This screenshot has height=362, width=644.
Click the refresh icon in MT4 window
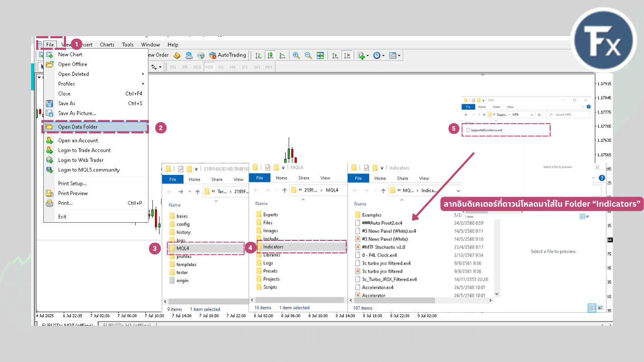click(539, 115)
